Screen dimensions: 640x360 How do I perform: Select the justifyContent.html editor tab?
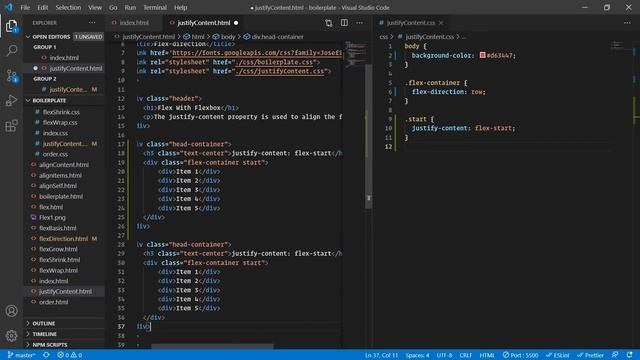[x=204, y=23]
